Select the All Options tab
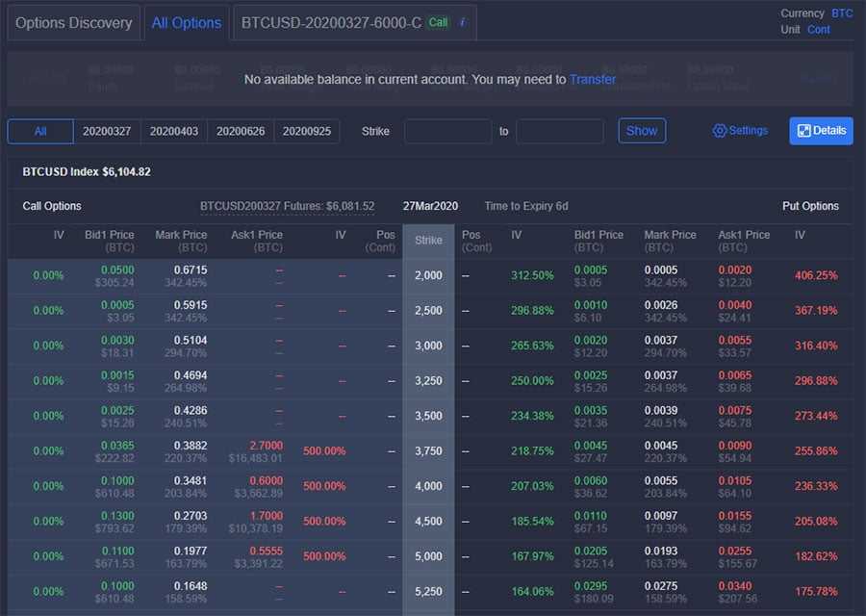 186,22
